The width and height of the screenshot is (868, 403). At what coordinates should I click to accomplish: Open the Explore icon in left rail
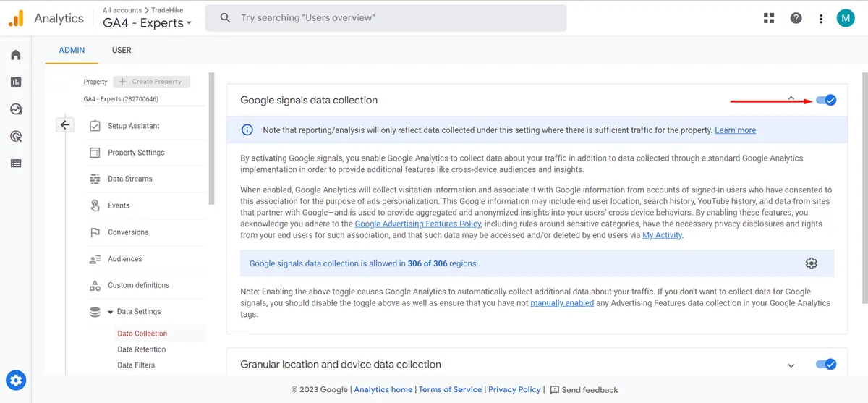(x=16, y=109)
